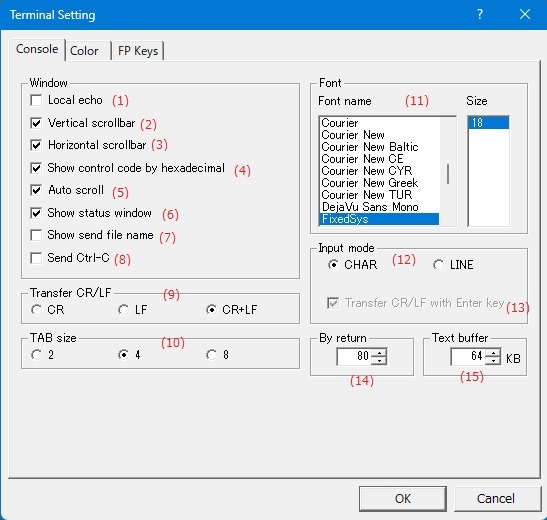Select the FixedSys font entry
Screen dimensions: 547x520
tap(379, 219)
